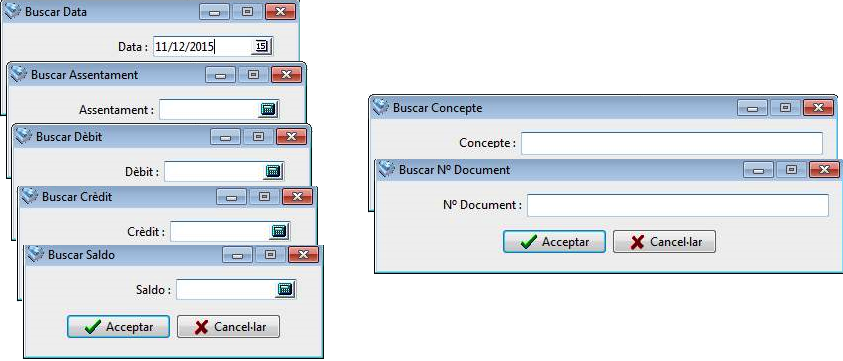
Task: Click the Buscar Saldo title bar icon
Action: click(36, 254)
